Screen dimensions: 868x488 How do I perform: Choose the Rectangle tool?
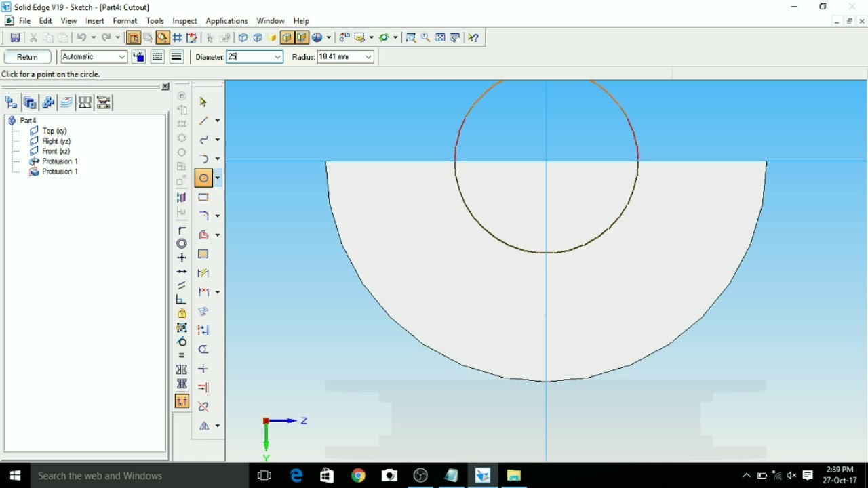tap(203, 197)
